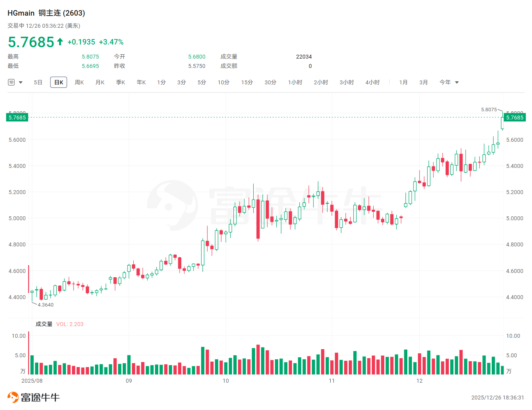Select the 4小时 interval
The width and height of the screenshot is (532, 410).
tap(373, 82)
